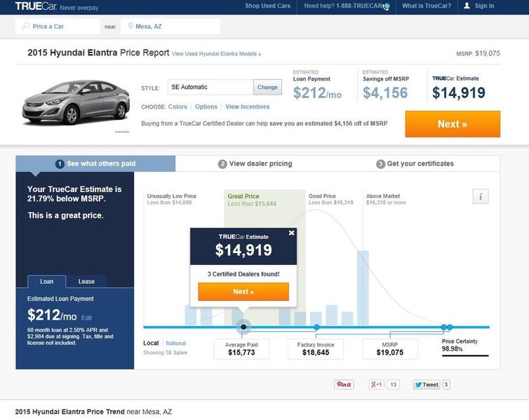
Task: Click Sign In
Action: click(484, 6)
